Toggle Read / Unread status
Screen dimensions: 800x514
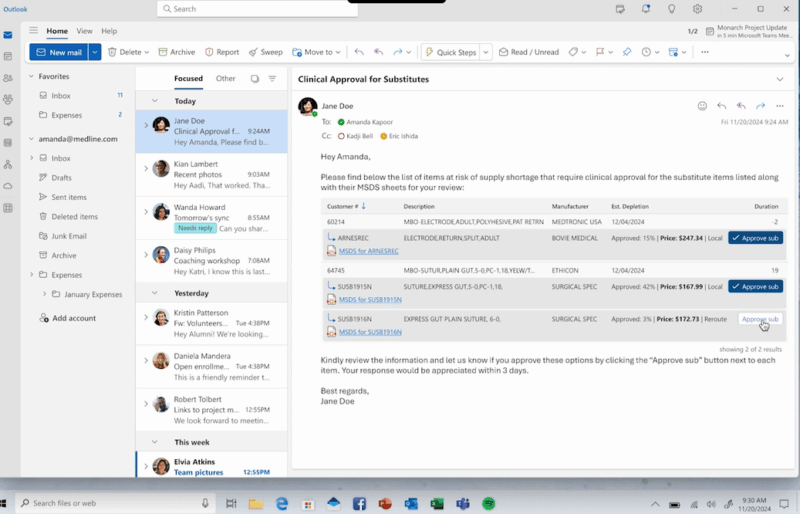click(529, 52)
